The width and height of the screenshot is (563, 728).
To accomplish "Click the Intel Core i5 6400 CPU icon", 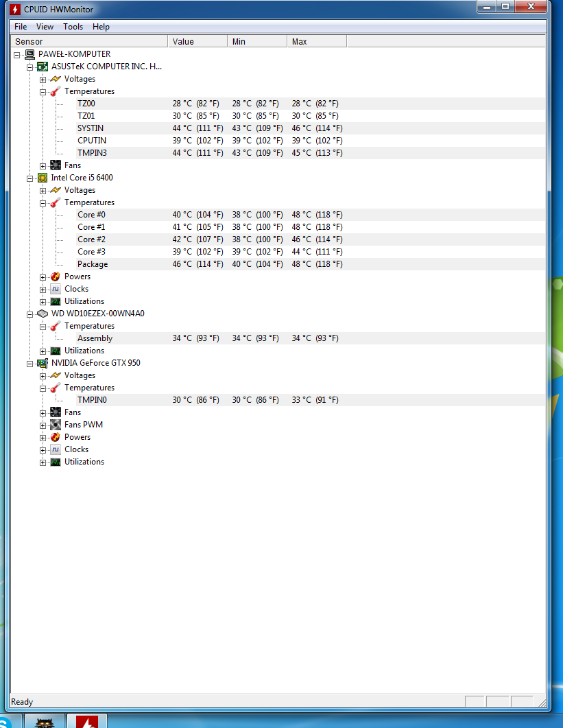I will click(43, 178).
